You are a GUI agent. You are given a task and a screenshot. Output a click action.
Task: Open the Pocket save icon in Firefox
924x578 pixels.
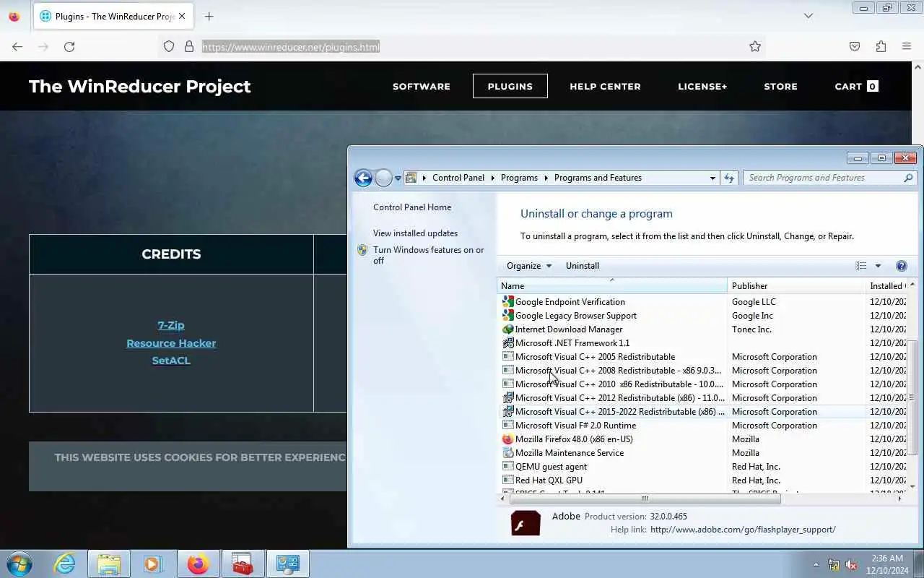pyautogui.click(x=855, y=46)
